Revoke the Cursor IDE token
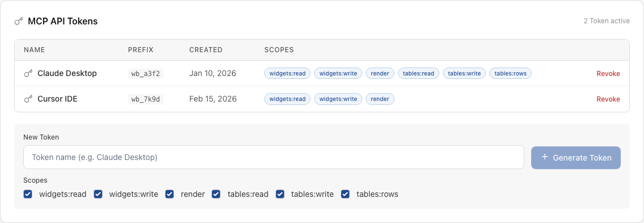Image resolution: width=644 pixels, height=223 pixels. click(x=608, y=99)
